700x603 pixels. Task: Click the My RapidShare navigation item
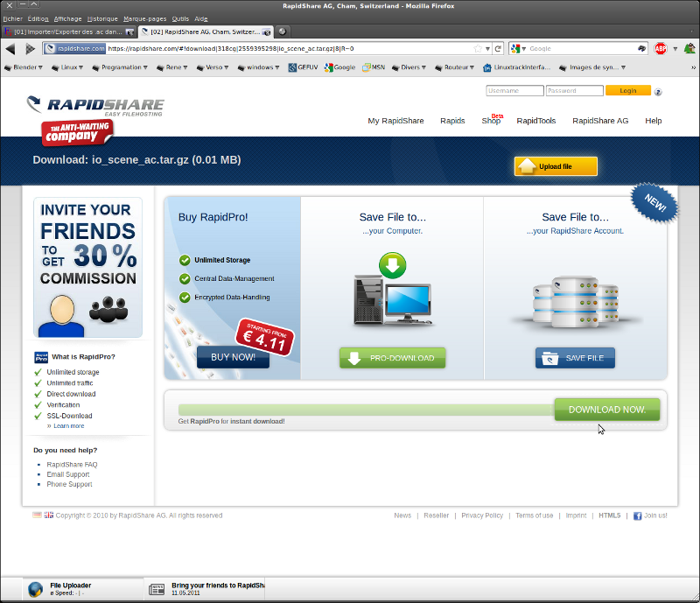pos(395,121)
